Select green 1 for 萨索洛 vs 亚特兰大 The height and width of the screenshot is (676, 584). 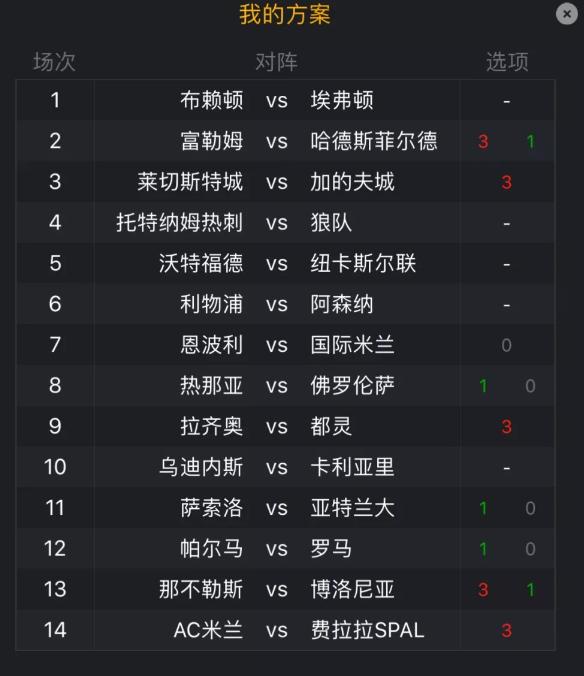pyautogui.click(x=483, y=508)
